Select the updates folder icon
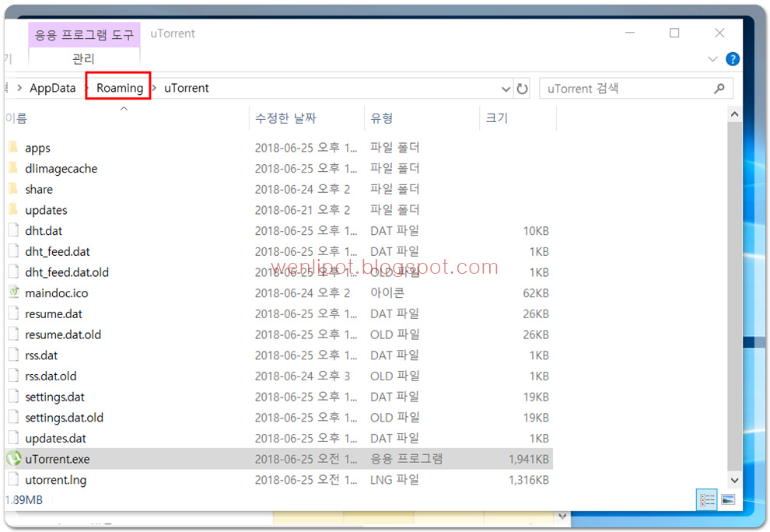The image size is (770, 532). (x=13, y=210)
